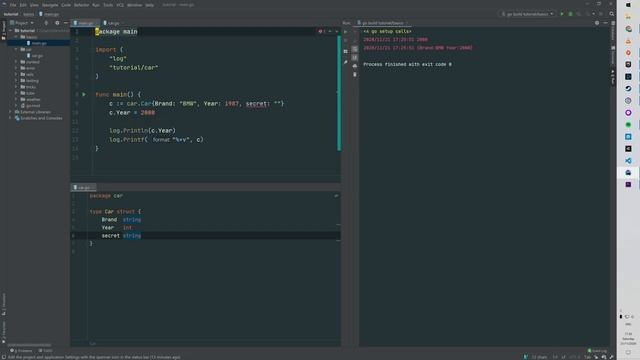Click basics breadcrumb in navigation bar
This screenshot has width=640, height=360.
tap(29, 14)
